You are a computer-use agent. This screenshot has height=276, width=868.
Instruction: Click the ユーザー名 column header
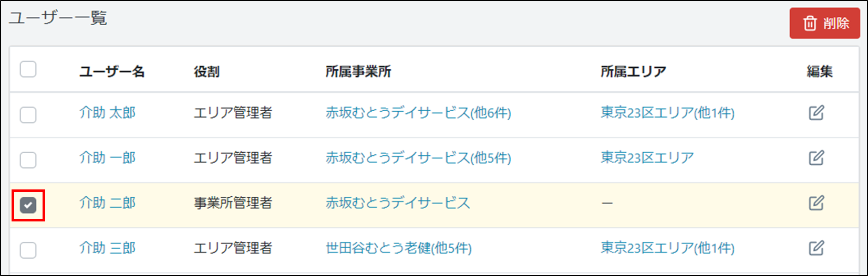pos(112,72)
